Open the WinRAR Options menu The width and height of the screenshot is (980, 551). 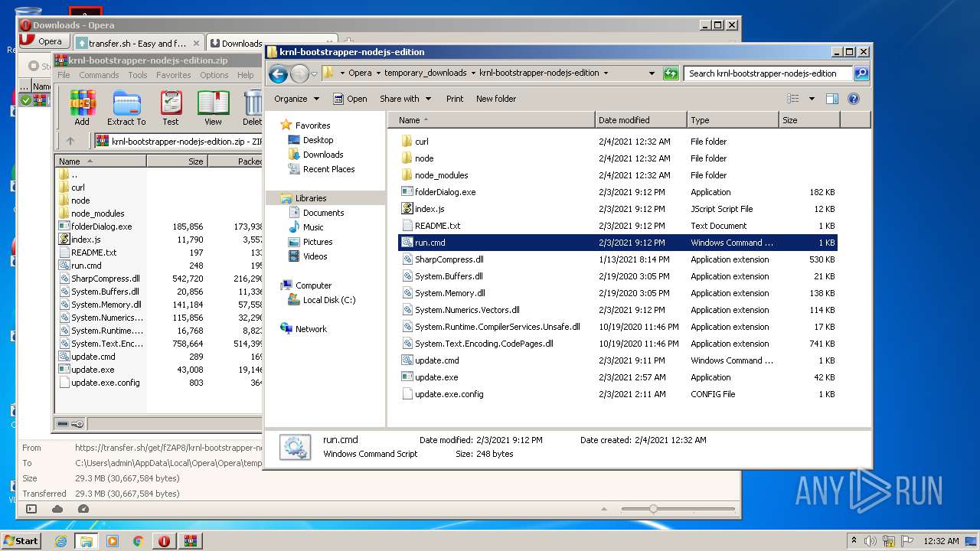tap(214, 75)
